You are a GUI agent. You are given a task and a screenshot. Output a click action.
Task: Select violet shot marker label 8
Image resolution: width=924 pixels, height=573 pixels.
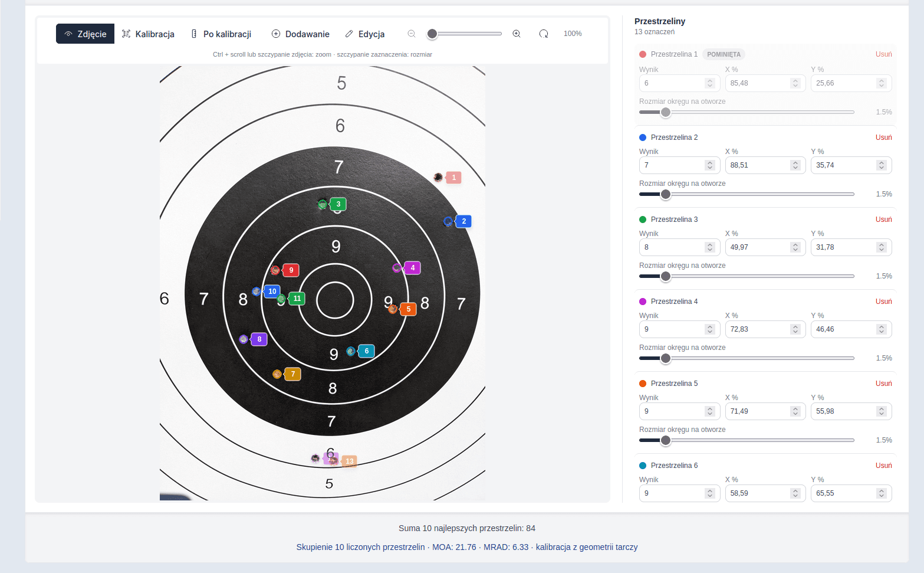259,339
